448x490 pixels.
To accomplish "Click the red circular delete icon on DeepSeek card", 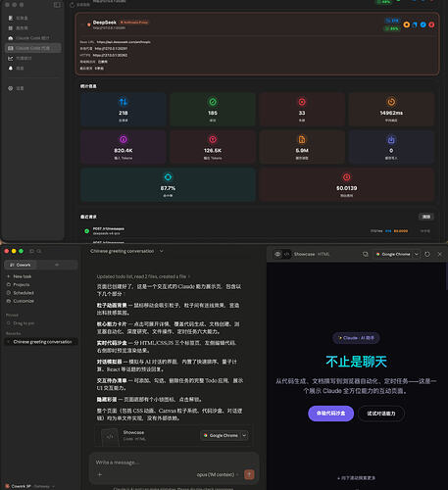I will click(x=431, y=24).
